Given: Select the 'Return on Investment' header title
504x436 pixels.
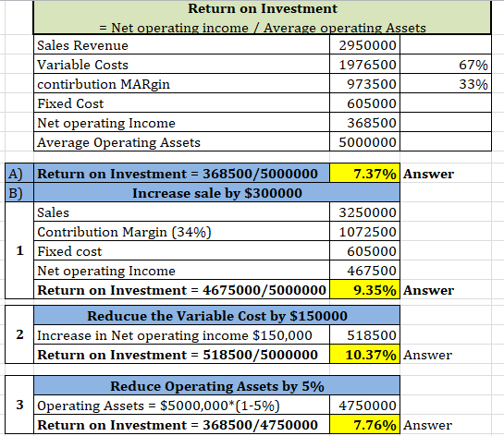Looking at the screenshot, I should [x=263, y=8].
